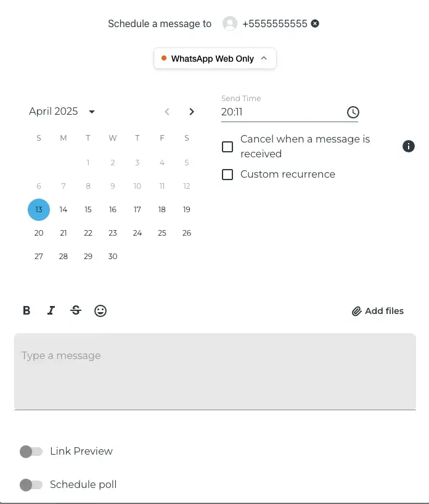Apply strikethrough formatting
This screenshot has height=504, width=429.
point(76,310)
